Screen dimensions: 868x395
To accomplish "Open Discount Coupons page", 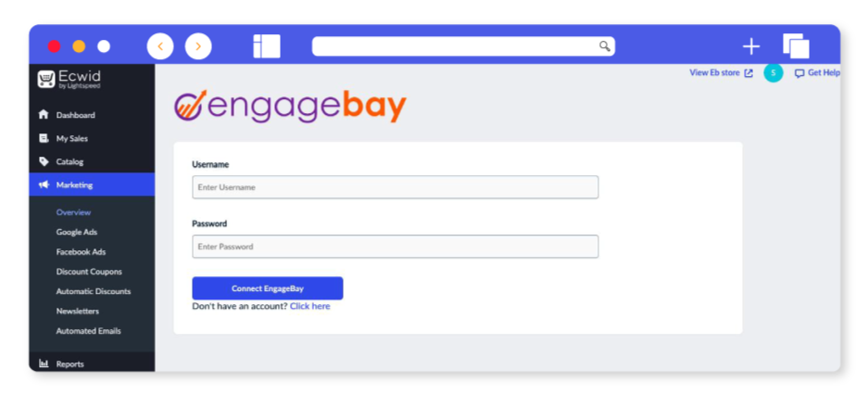I will click(x=89, y=272).
